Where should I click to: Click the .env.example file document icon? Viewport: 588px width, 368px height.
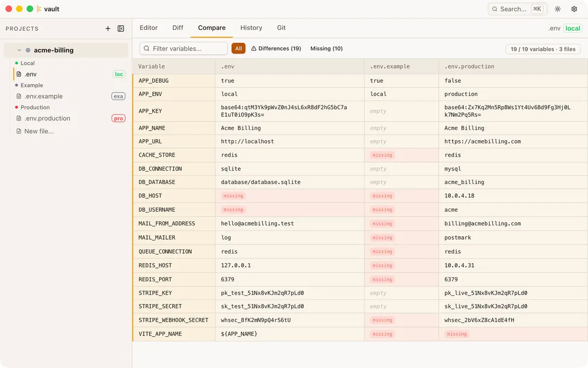(19, 96)
